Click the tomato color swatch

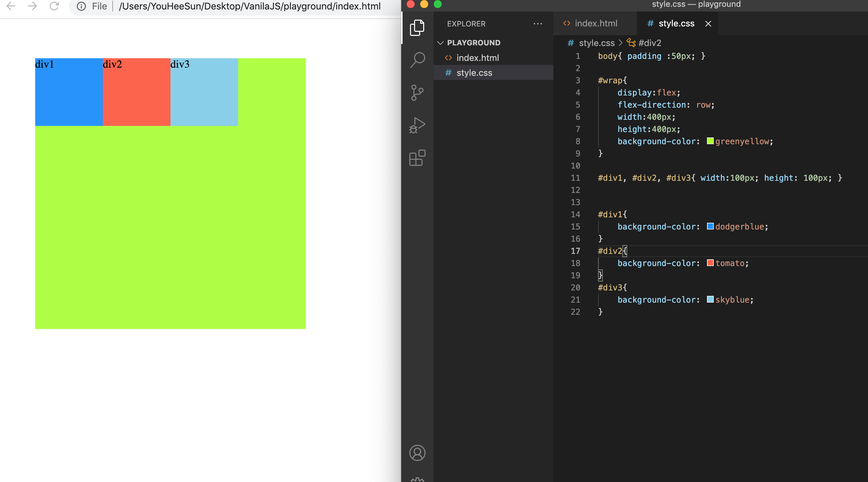[x=710, y=263]
